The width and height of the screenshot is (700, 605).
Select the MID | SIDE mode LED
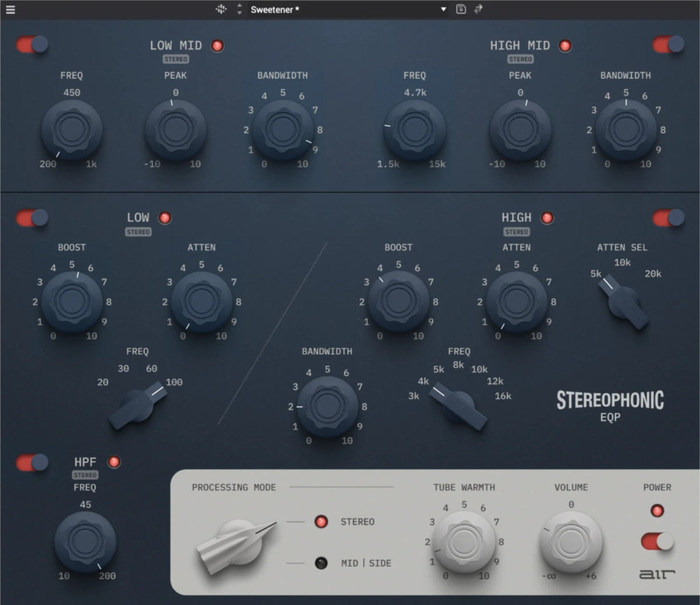point(321,563)
